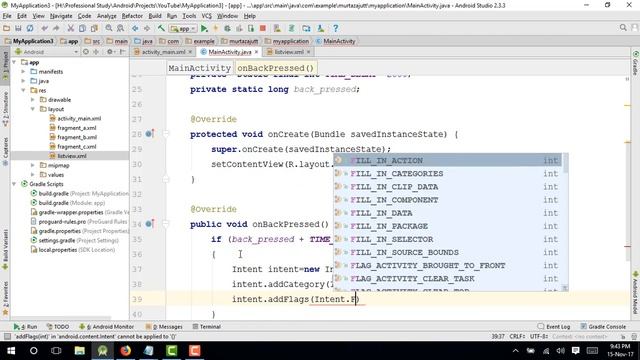Click the Redo arrow icon
This screenshot has width=640, height=360.
pyautogui.click(x=56, y=29)
